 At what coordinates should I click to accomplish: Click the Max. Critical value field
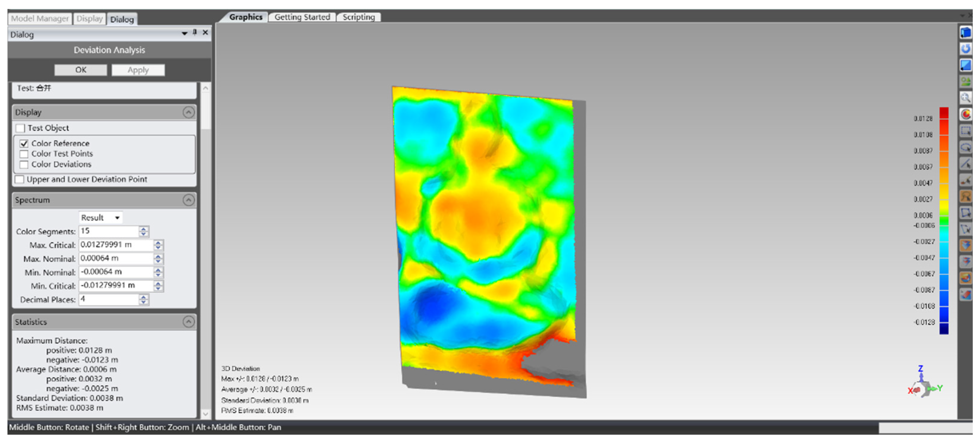point(115,245)
